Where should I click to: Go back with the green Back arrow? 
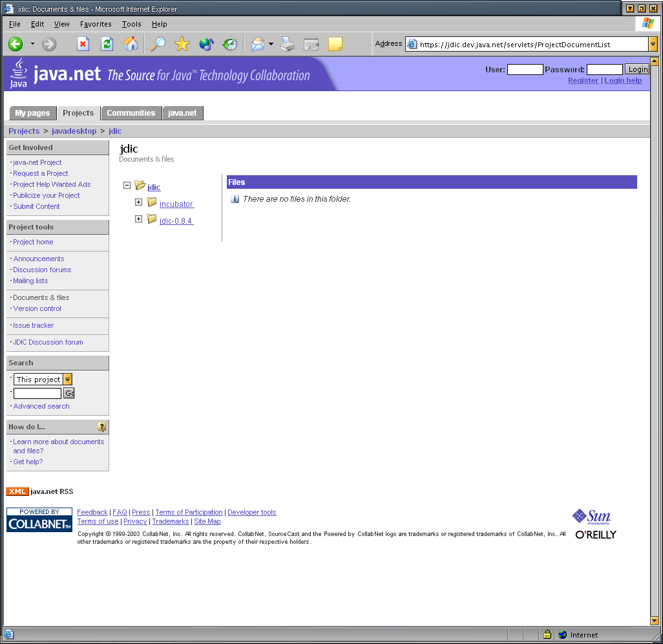click(x=16, y=44)
